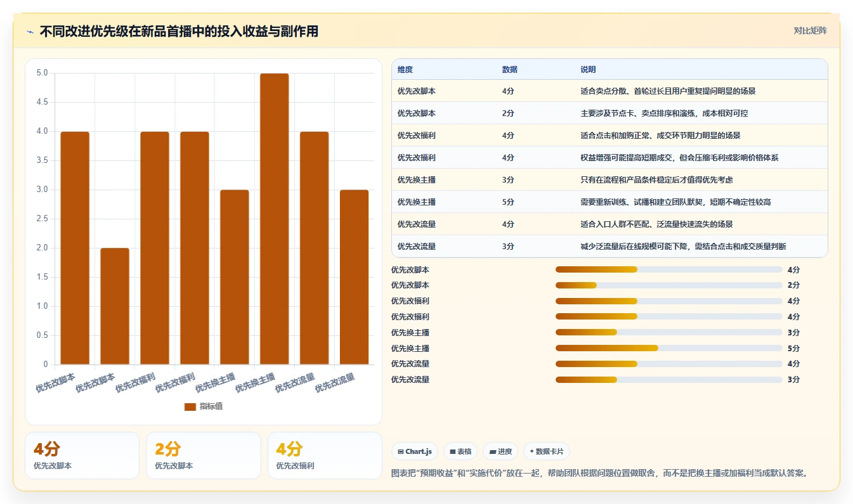Click the 优先换主播 3分 progress bar

(x=668, y=332)
